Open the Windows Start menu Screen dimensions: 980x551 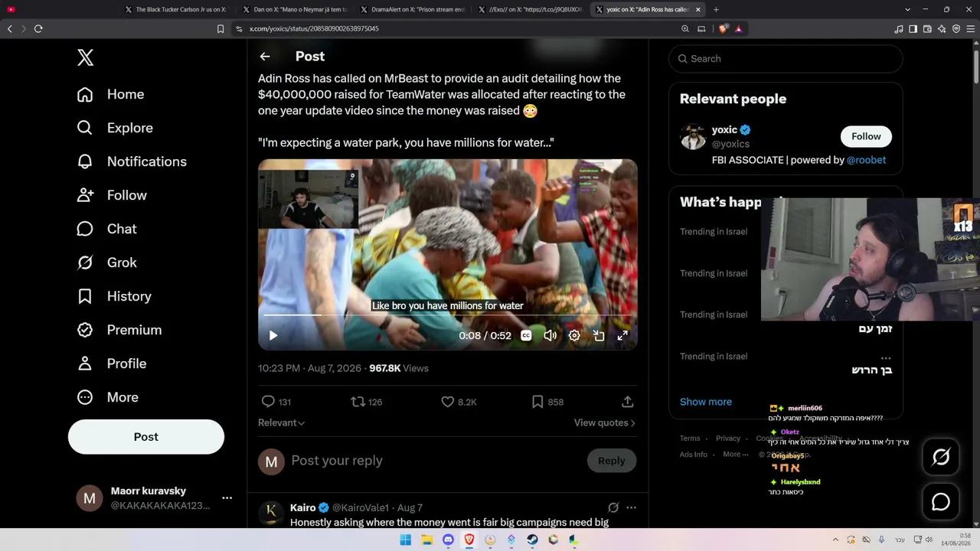click(x=406, y=540)
